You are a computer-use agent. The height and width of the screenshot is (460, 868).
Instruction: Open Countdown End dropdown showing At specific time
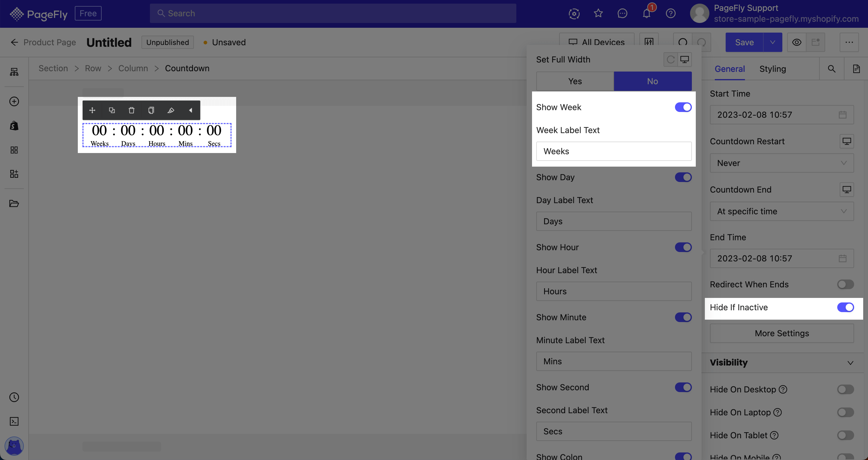tap(782, 212)
